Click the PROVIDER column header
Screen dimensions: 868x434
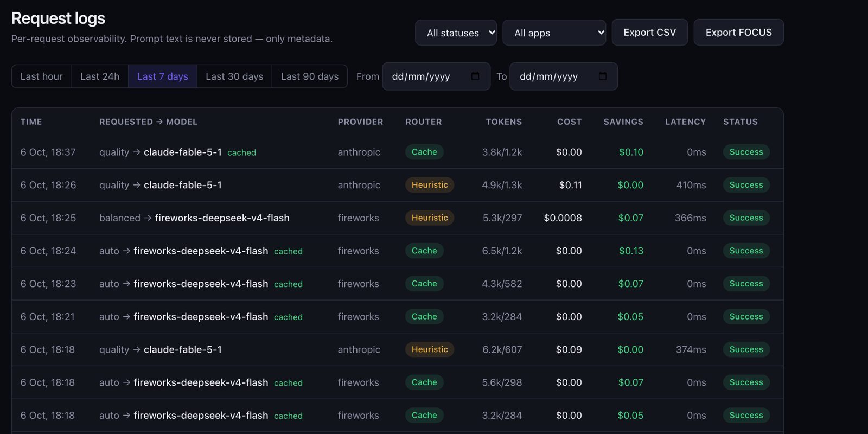360,122
